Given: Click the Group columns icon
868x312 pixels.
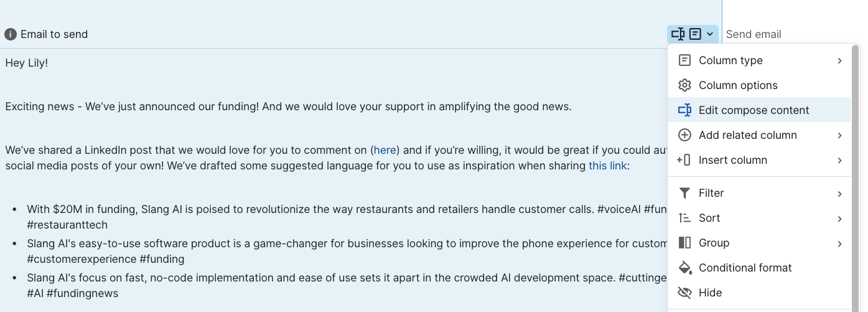Looking at the screenshot, I should coord(684,243).
